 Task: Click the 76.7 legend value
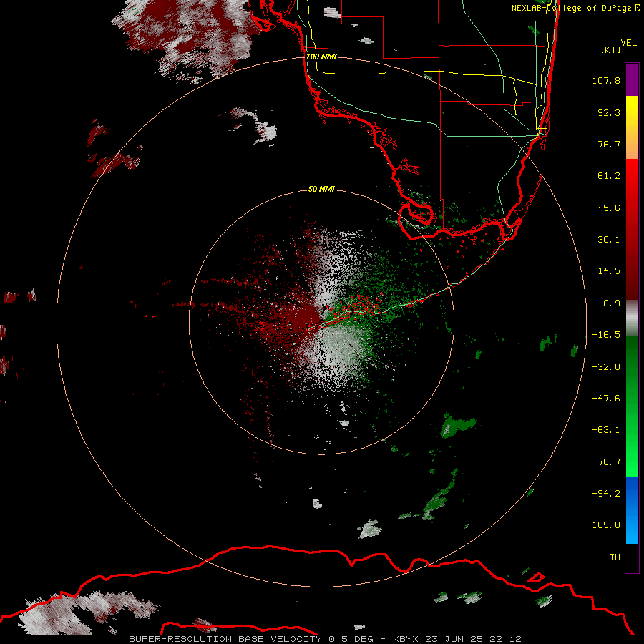[x=609, y=144]
